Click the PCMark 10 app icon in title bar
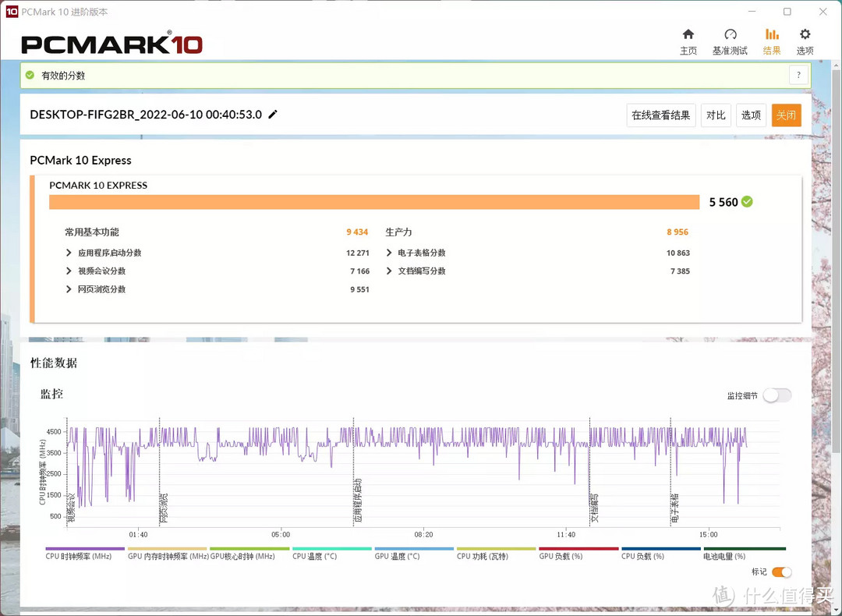 tap(11, 11)
